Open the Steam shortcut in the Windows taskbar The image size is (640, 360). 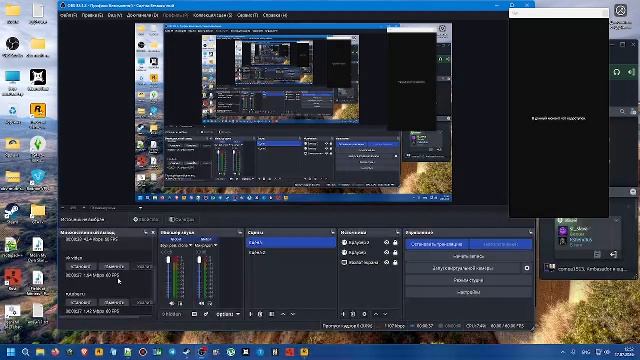point(187,352)
